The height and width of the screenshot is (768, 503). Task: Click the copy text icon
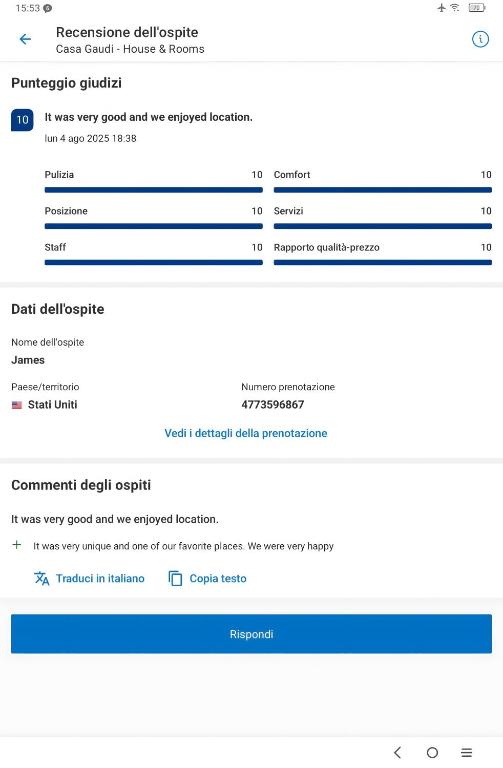pyautogui.click(x=175, y=578)
